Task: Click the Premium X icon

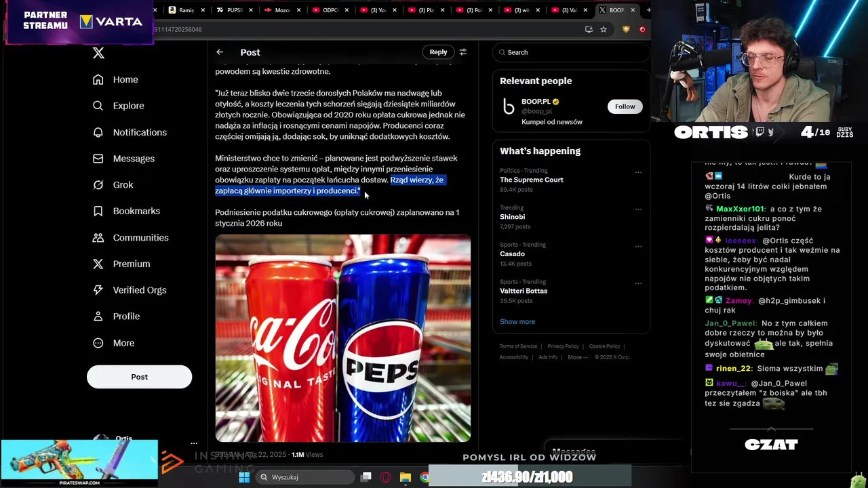Action: coord(98,264)
